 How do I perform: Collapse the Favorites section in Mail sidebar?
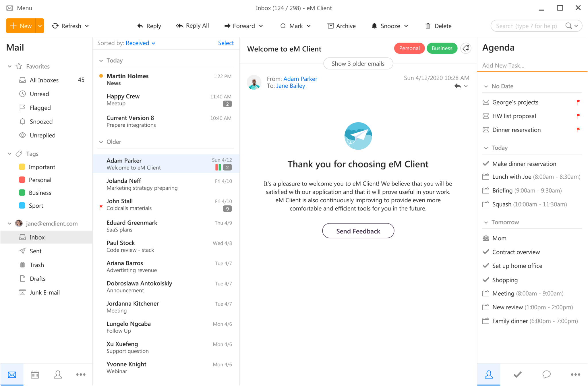click(x=9, y=66)
